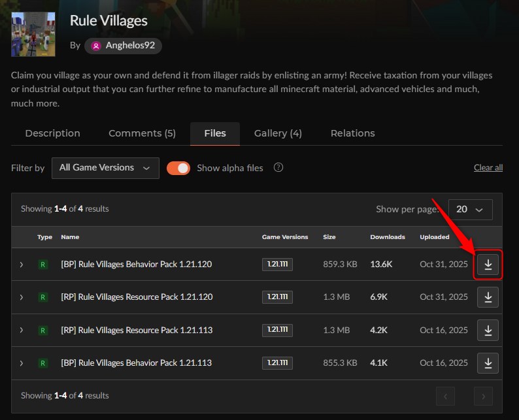The width and height of the screenshot is (519, 420).
Task: Expand the Resource Pack 1.21.113 row
Action: (x=22, y=330)
